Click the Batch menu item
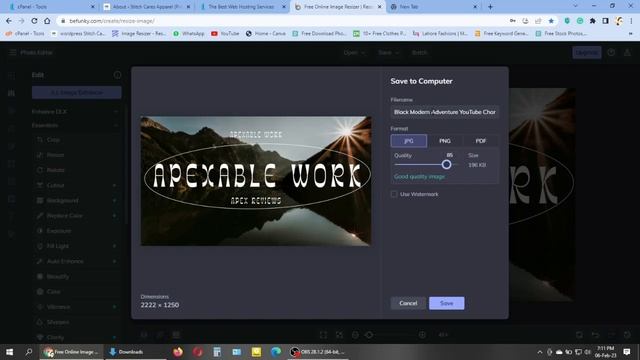 coord(419,52)
